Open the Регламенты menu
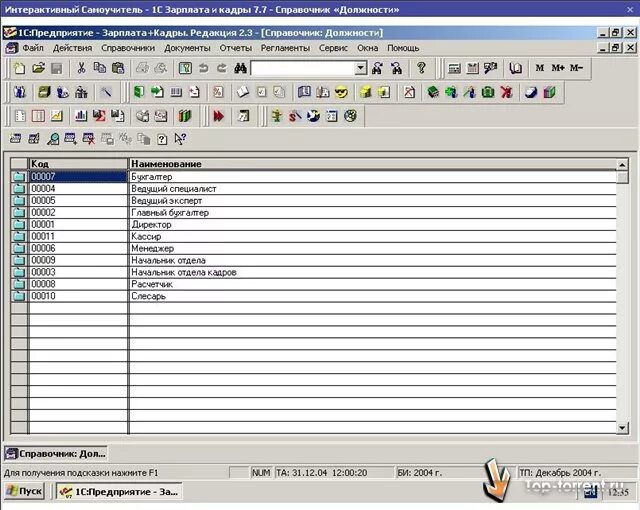This screenshot has width=640, height=510. [286, 48]
